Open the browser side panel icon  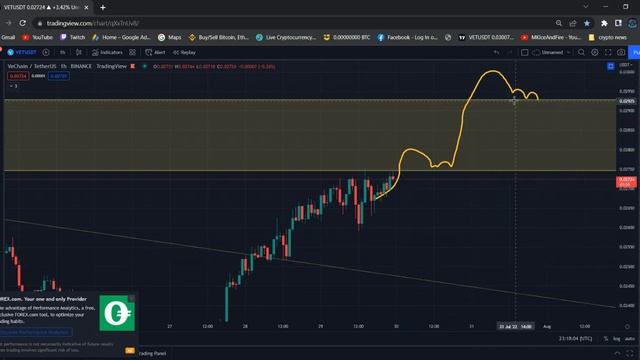coord(618,23)
